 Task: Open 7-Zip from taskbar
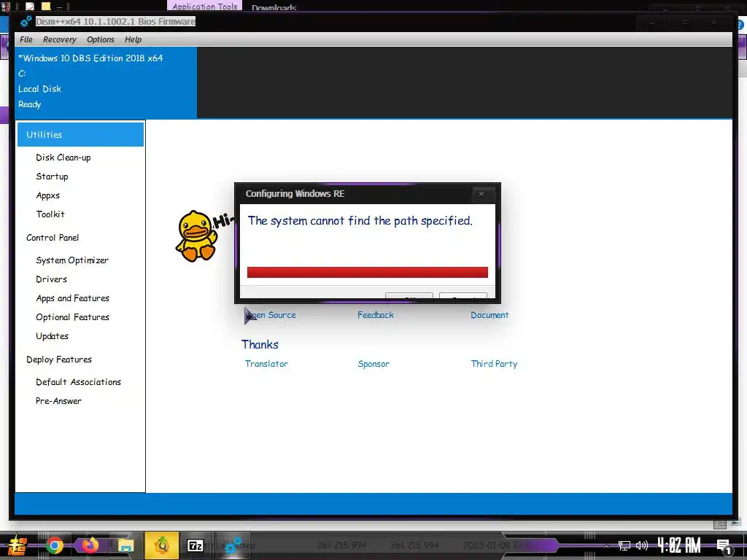(x=196, y=545)
